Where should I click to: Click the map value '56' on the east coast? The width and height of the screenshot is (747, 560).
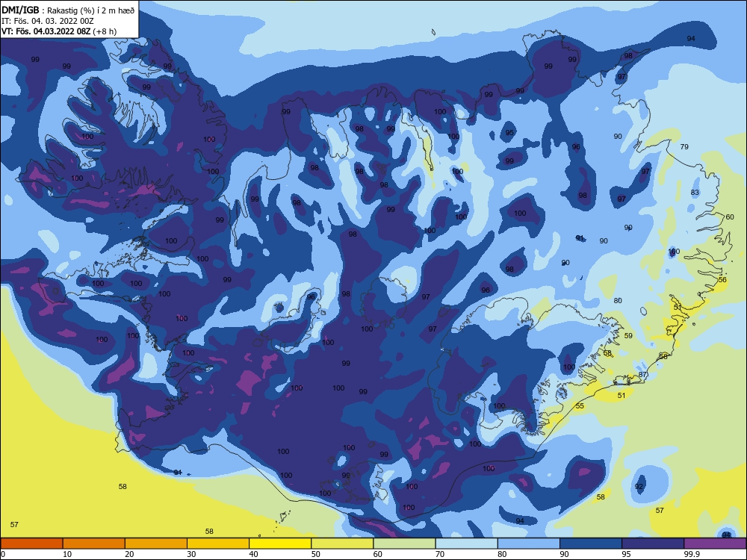(x=722, y=279)
